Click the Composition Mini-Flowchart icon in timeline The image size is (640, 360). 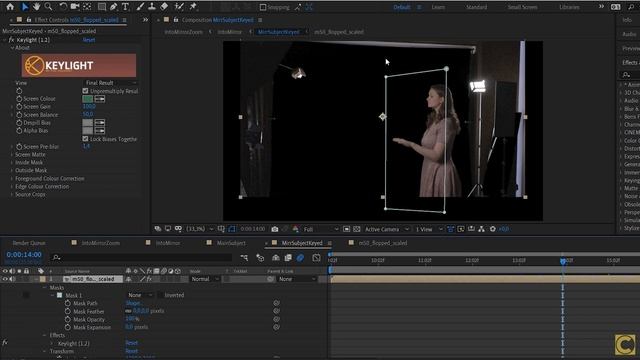tap(244, 258)
